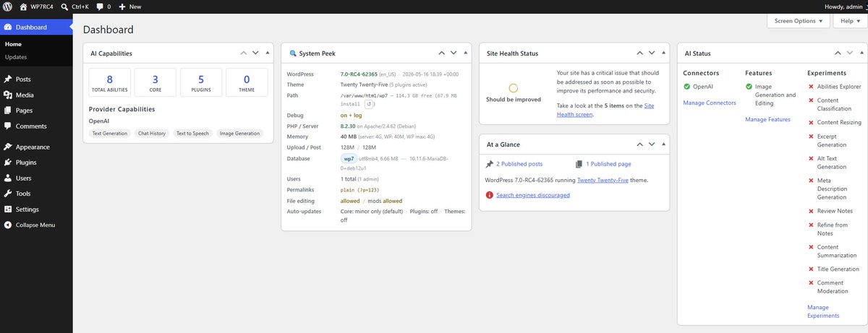Select Home submenu item

point(13,44)
